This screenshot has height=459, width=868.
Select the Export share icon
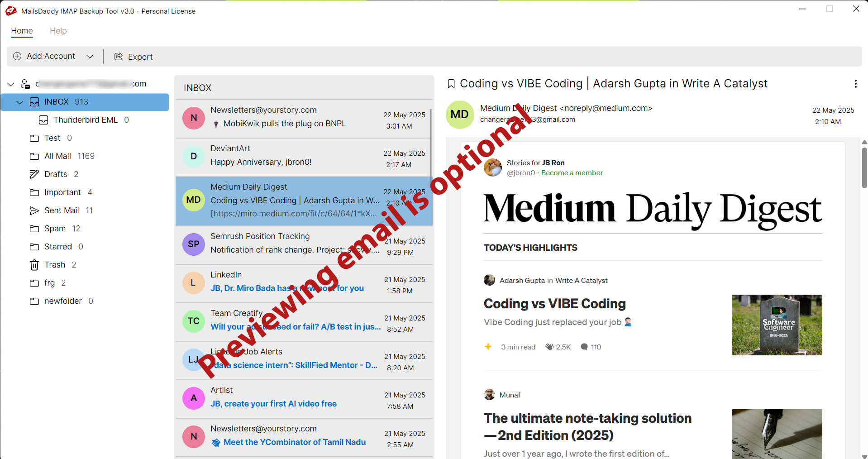tap(119, 56)
